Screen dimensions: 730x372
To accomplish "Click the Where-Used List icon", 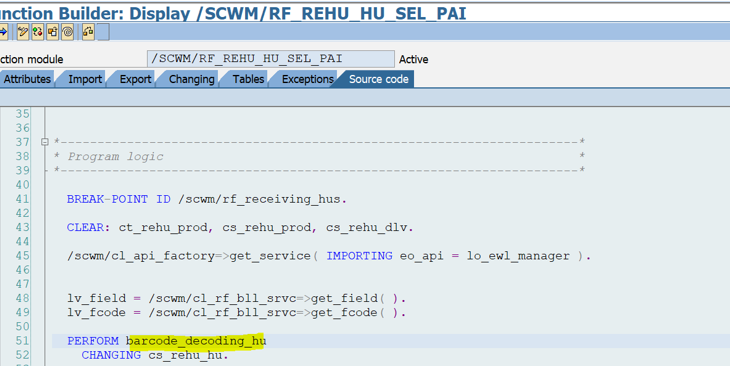I will 88,32.
